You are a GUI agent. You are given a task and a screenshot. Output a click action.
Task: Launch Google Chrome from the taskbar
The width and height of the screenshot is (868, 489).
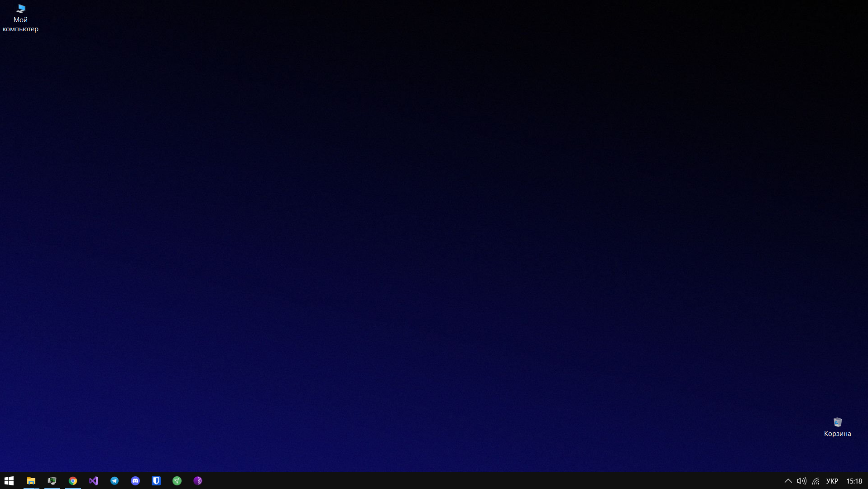pos(73,481)
